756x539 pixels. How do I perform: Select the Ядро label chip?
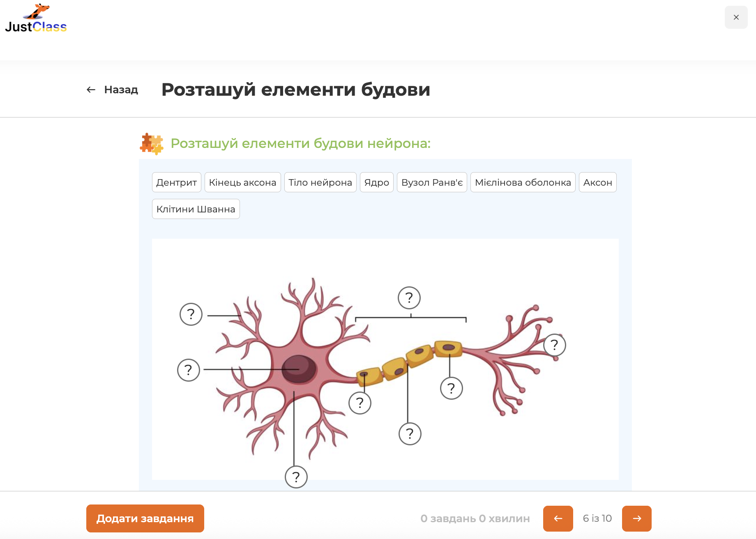[x=376, y=182]
